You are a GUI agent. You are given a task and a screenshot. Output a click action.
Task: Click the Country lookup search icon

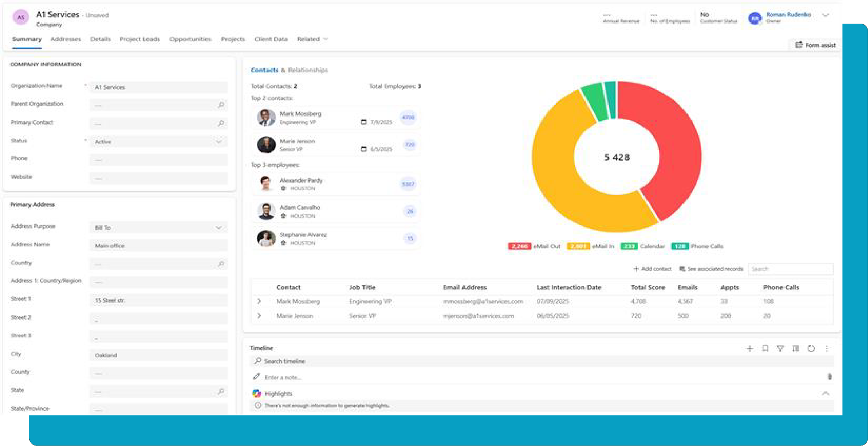pos(221,264)
